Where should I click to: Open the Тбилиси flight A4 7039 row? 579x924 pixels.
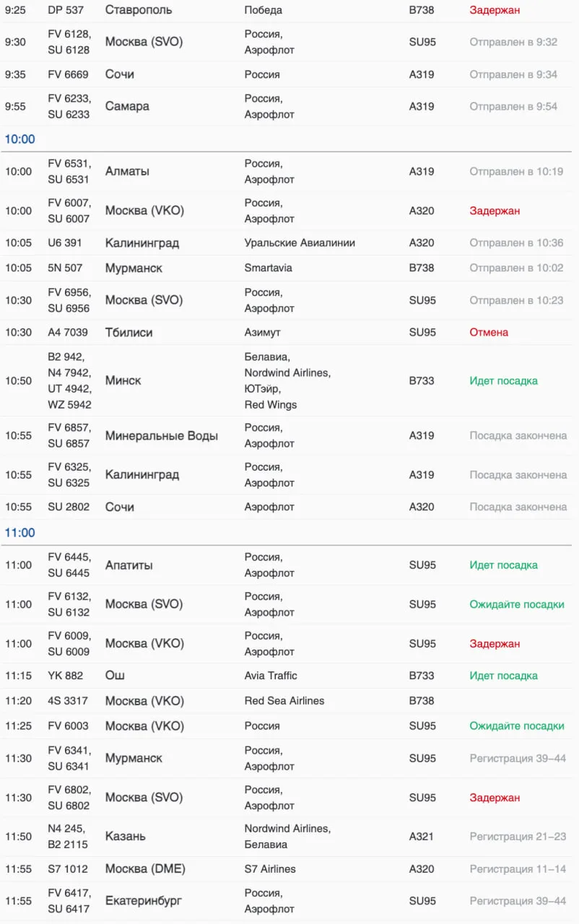click(x=129, y=332)
